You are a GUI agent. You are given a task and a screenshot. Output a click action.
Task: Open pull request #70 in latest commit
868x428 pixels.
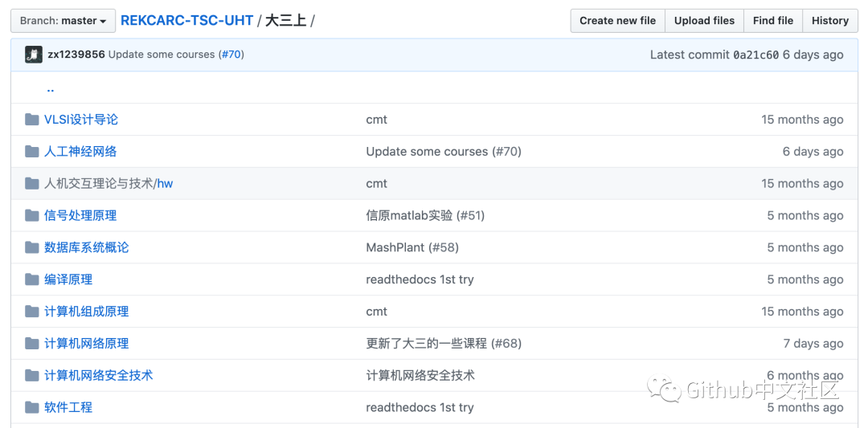(x=231, y=55)
